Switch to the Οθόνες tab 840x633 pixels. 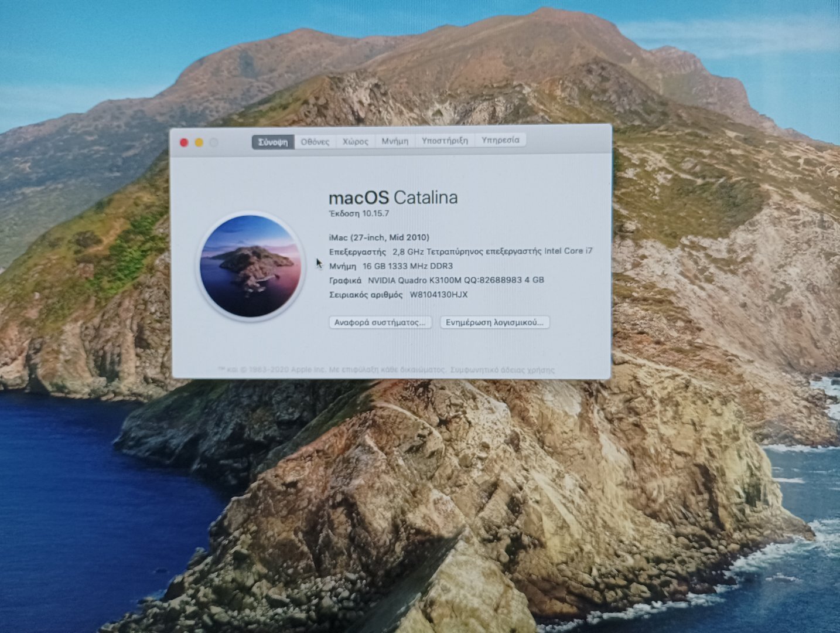315,142
